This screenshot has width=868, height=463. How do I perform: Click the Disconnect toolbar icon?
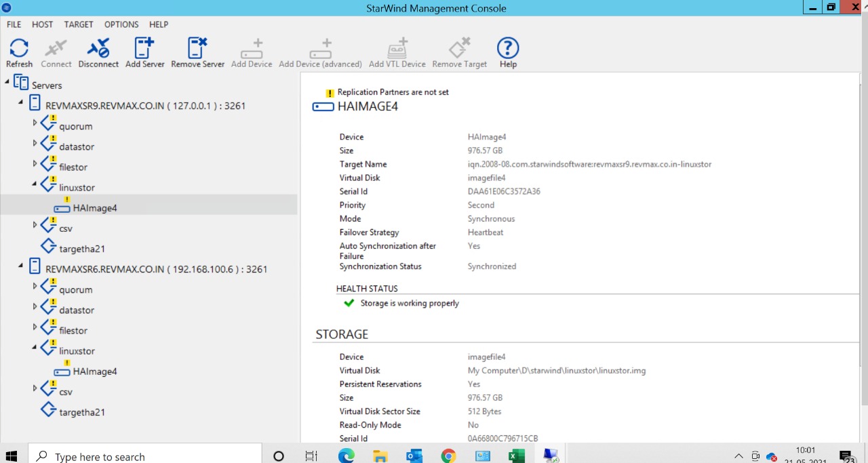point(98,53)
